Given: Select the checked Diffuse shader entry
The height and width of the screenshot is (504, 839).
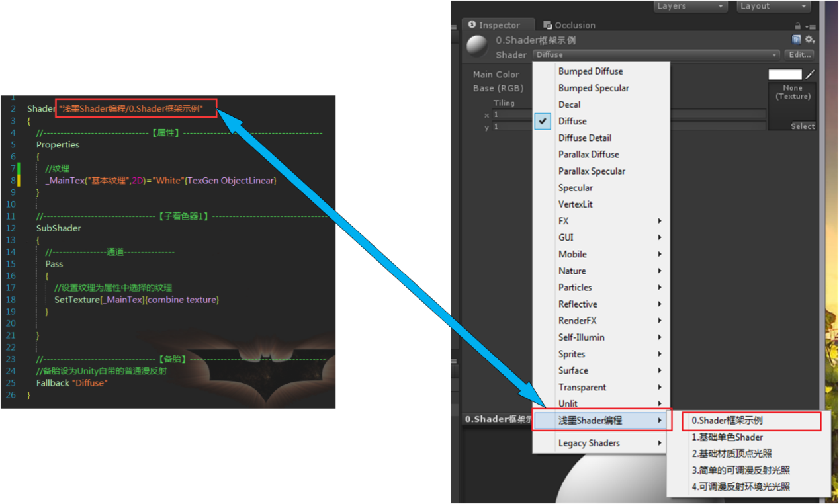Looking at the screenshot, I should (x=601, y=121).
